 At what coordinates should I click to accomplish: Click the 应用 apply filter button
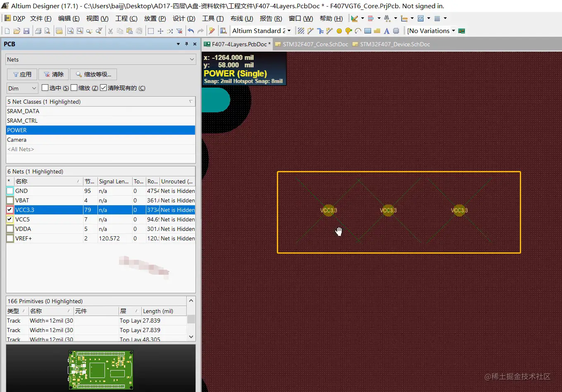click(x=22, y=74)
